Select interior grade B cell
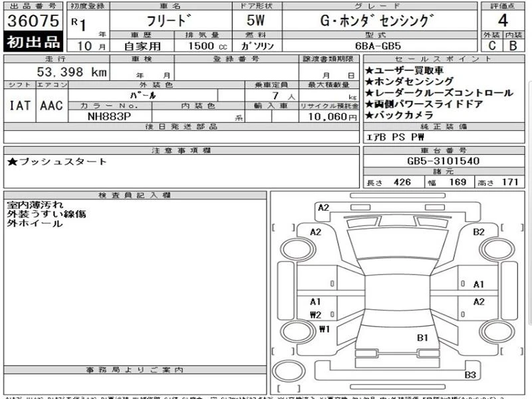 pos(513,45)
